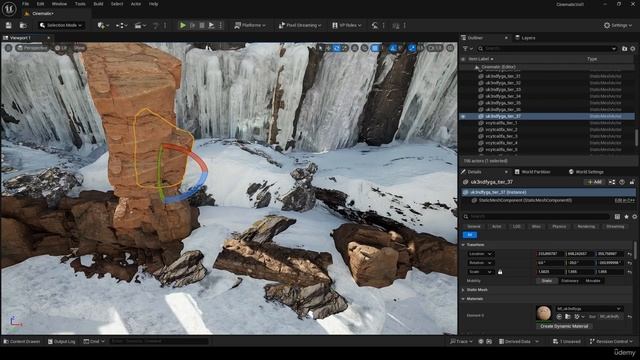Select StaticMeshComponent in component tree
The height and width of the screenshot is (360, 640).
tap(525, 200)
